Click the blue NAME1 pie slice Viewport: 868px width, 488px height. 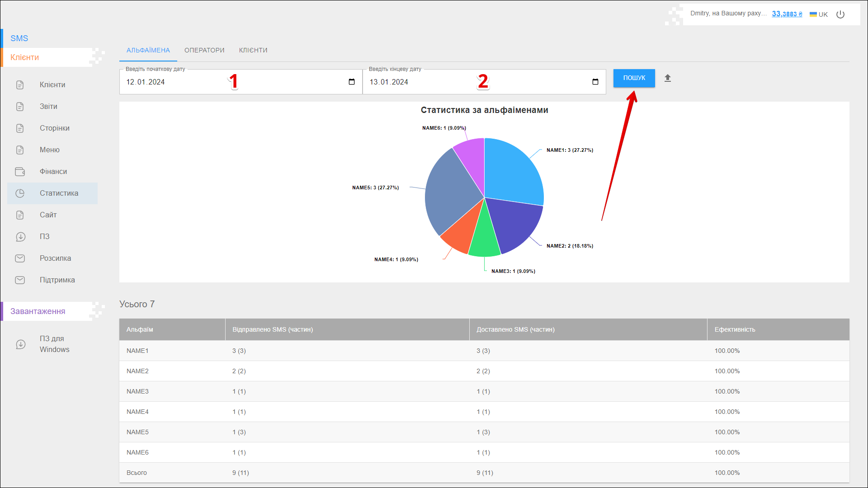pyautogui.click(x=511, y=172)
